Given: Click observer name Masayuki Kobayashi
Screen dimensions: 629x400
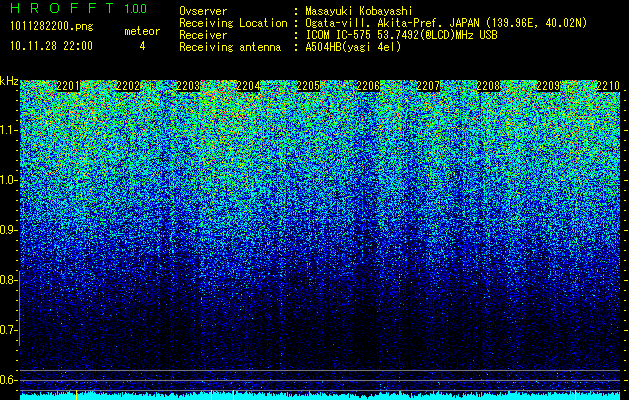Looking at the screenshot, I should (359, 11).
